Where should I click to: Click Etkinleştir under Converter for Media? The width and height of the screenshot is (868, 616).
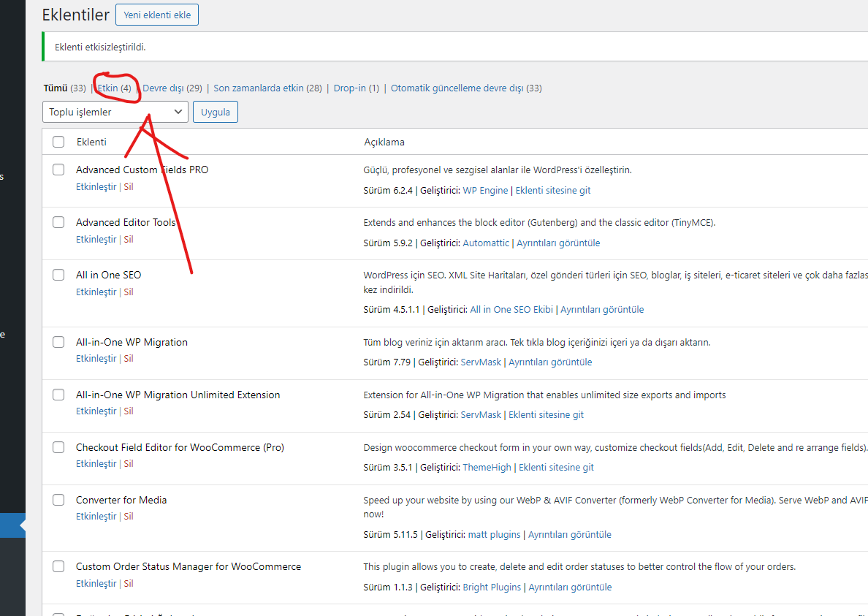[x=96, y=516]
